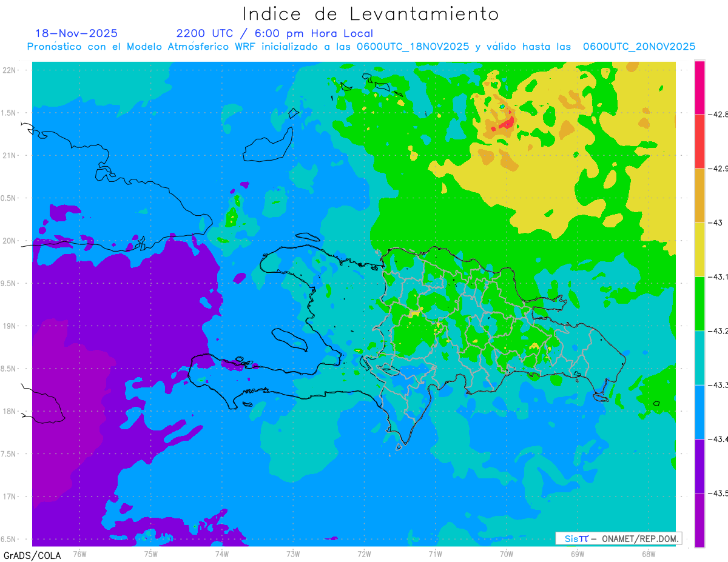The height and width of the screenshot is (562, 728).
Task: Click the legend value '-42.8'
Action: (718, 115)
